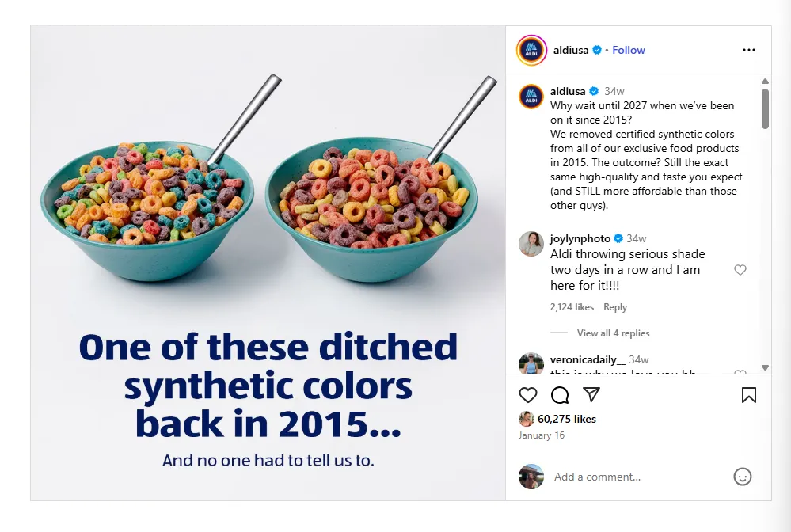Open comment bubble icon on post
This screenshot has width=791, height=532.
point(560,395)
